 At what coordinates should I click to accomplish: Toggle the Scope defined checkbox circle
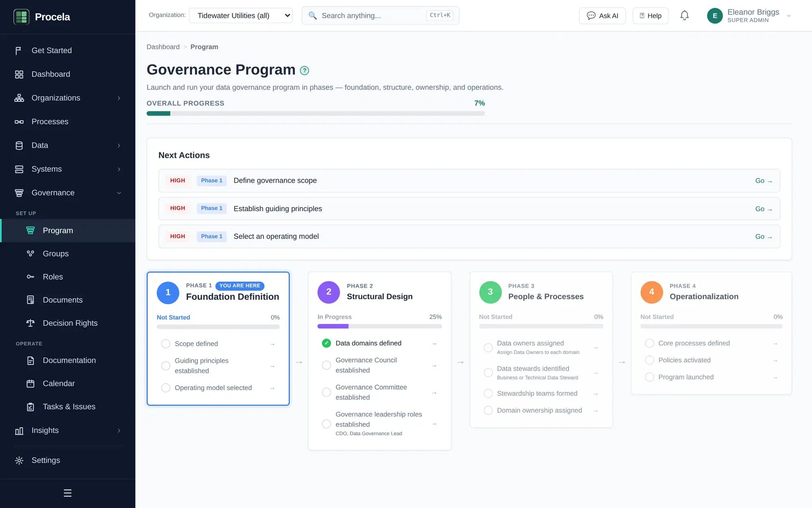[166, 344]
